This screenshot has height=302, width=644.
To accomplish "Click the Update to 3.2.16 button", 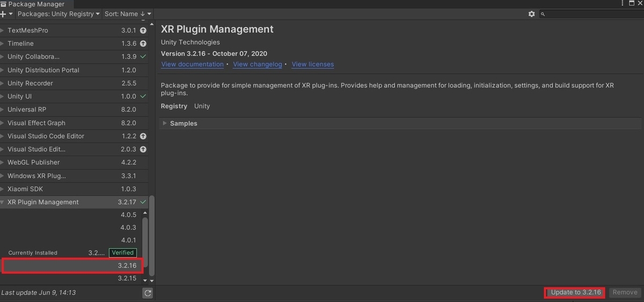I will tap(575, 292).
